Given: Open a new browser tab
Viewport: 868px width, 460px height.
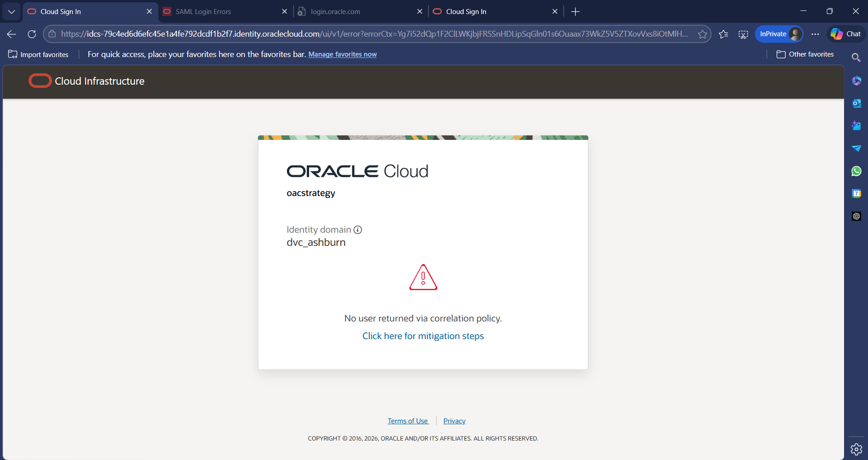Looking at the screenshot, I should pos(575,12).
